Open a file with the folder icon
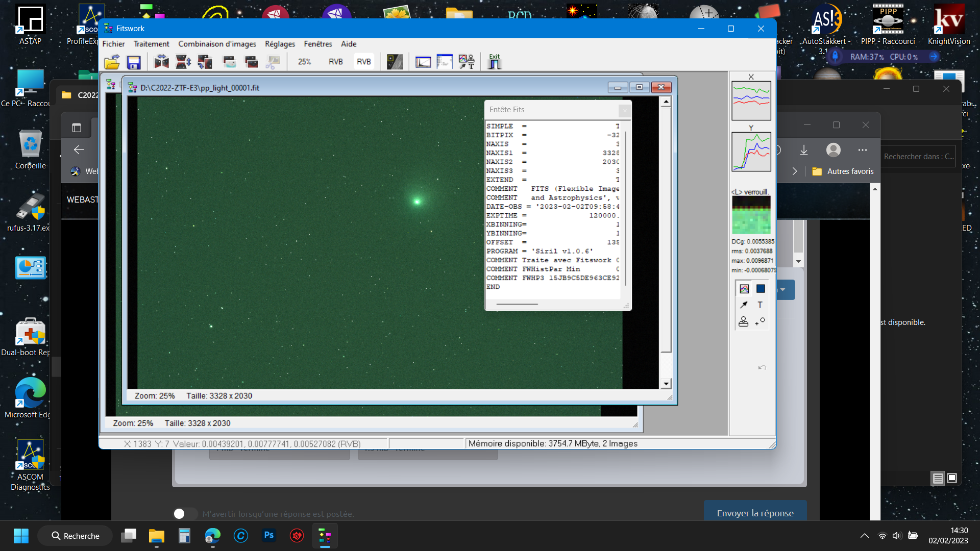Viewport: 980px width, 551px height. click(x=112, y=62)
